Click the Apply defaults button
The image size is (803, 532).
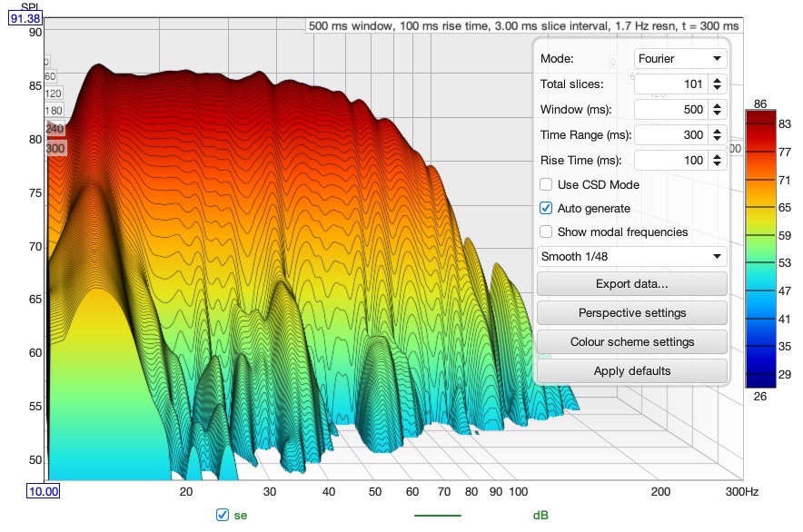tap(631, 370)
